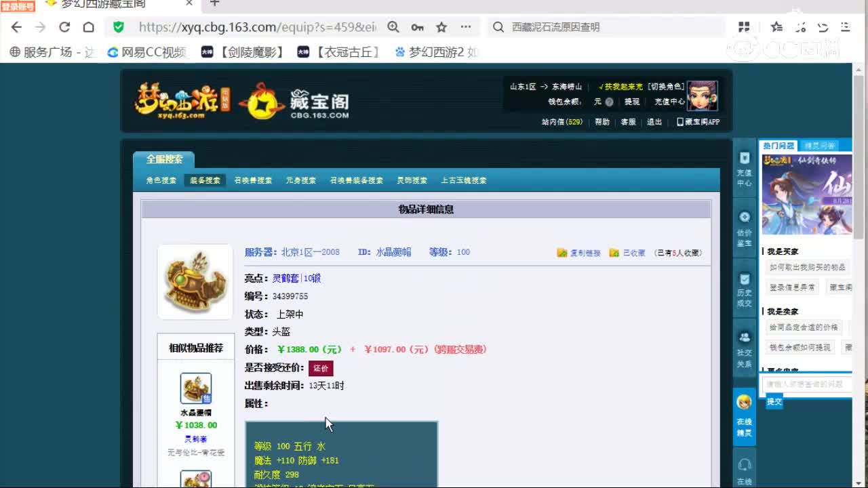
Task: Click the character avatar portrait
Action: click(x=702, y=96)
